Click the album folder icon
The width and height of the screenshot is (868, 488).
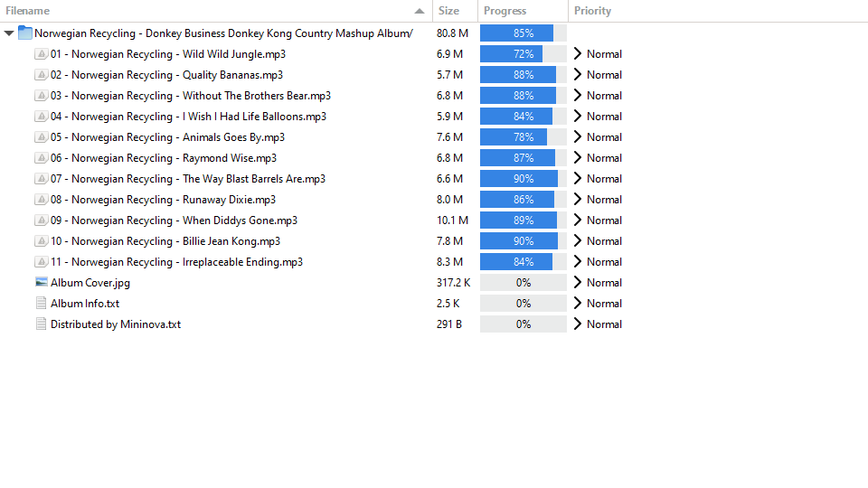(x=25, y=33)
